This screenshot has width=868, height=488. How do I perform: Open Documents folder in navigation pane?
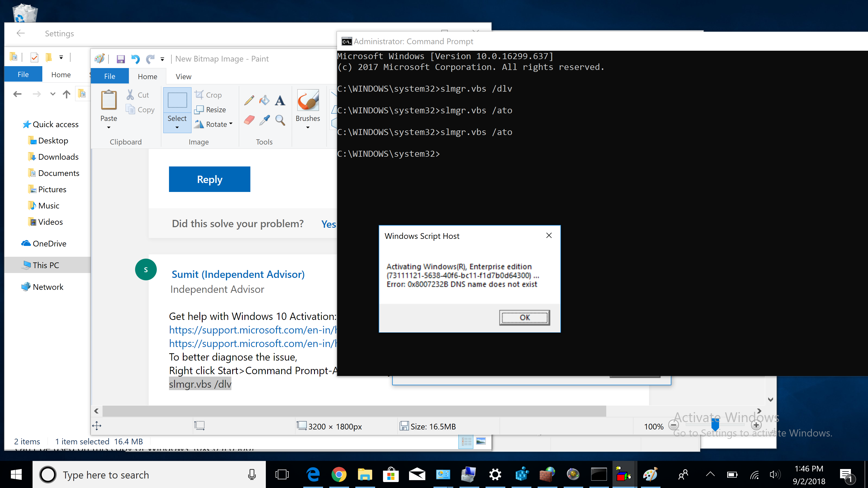[x=54, y=173]
